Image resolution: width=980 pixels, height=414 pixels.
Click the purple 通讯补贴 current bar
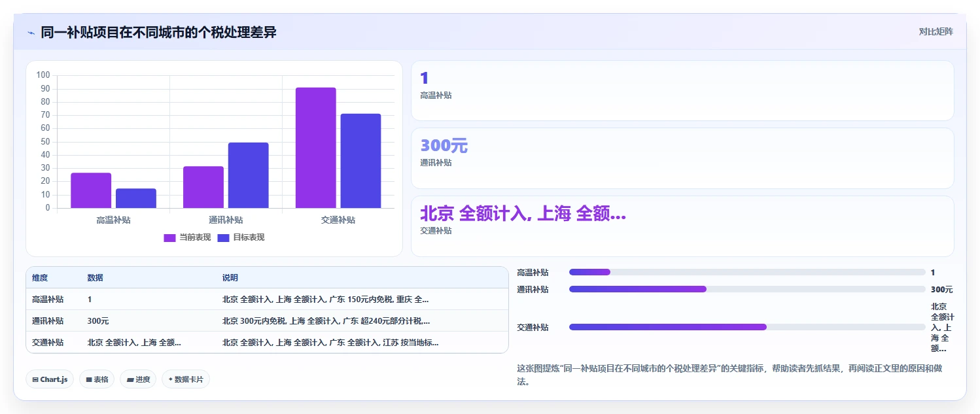pyautogui.click(x=203, y=187)
